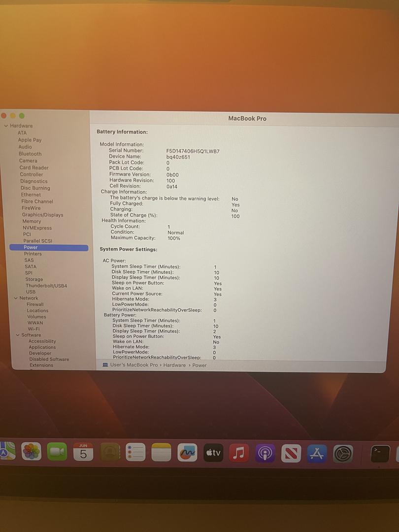Select Bluetooth in the sidebar

pos(30,154)
